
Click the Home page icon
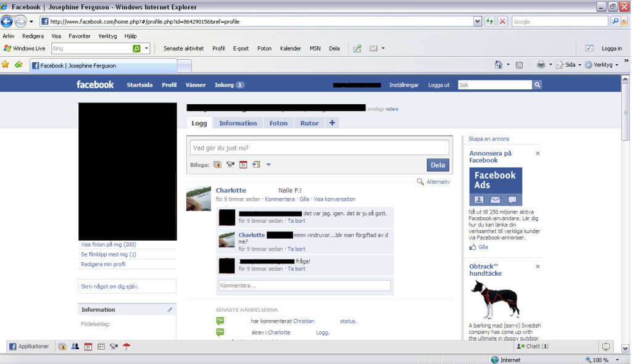[x=499, y=65]
